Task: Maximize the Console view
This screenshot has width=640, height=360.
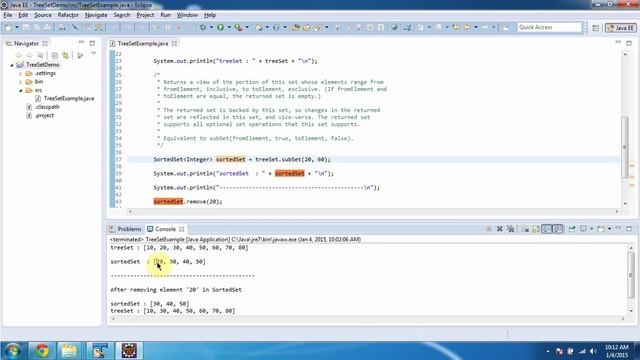Action: 629,229
